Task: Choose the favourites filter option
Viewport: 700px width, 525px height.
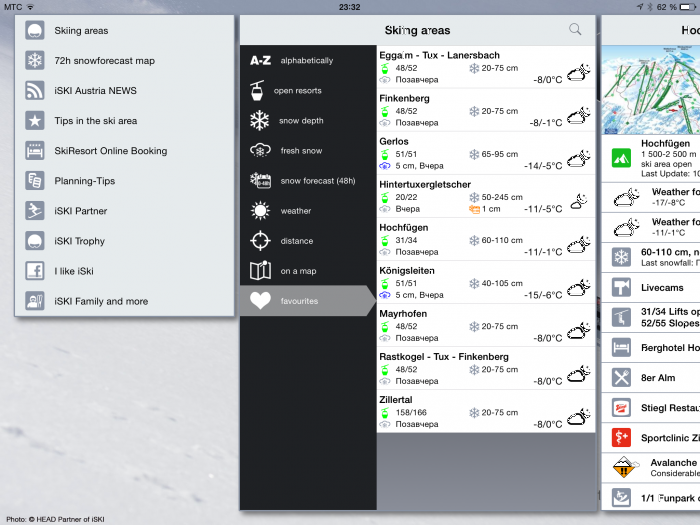Action: tap(308, 301)
